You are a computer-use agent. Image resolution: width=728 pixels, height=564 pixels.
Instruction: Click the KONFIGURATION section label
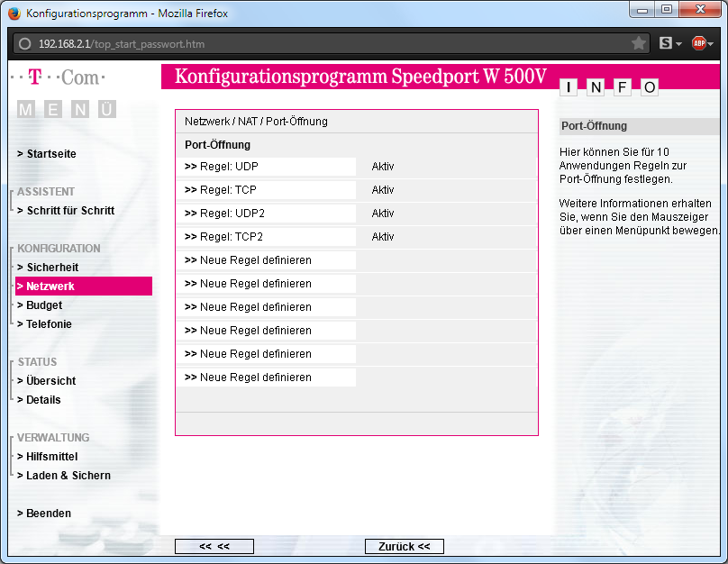[59, 249]
